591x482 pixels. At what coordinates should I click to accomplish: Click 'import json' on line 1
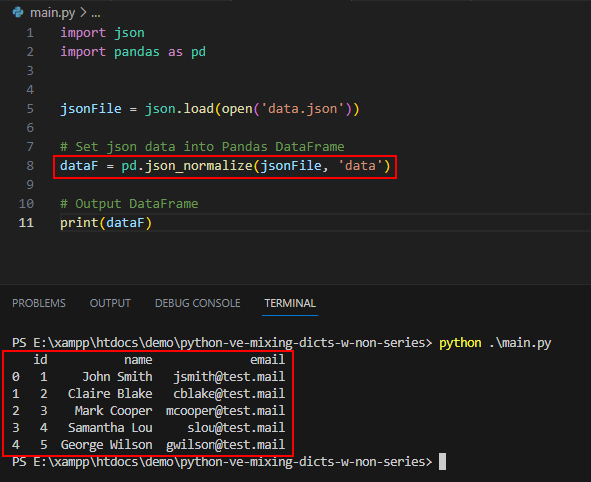pos(103,33)
